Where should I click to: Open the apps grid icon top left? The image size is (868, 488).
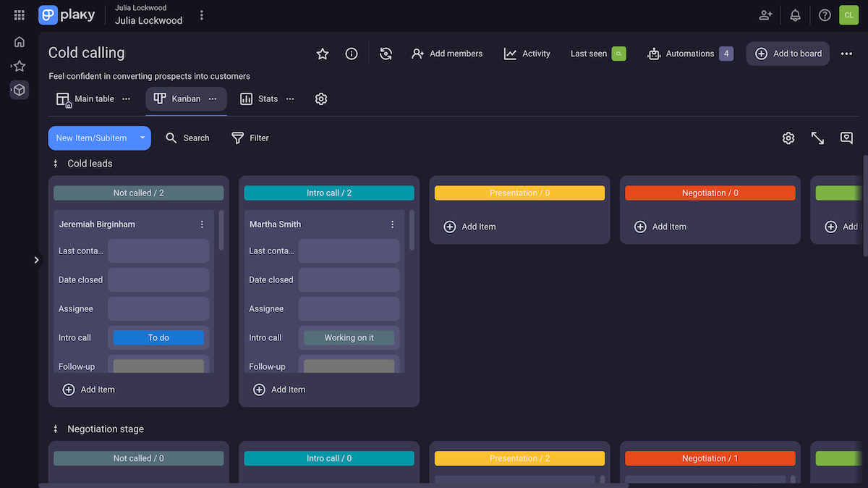19,14
